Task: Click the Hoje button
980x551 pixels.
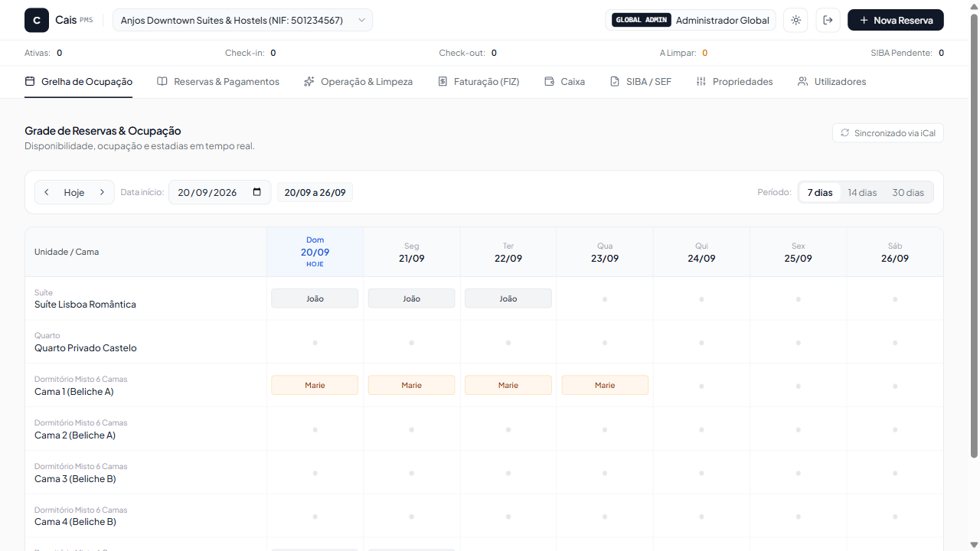Action: click(x=74, y=192)
